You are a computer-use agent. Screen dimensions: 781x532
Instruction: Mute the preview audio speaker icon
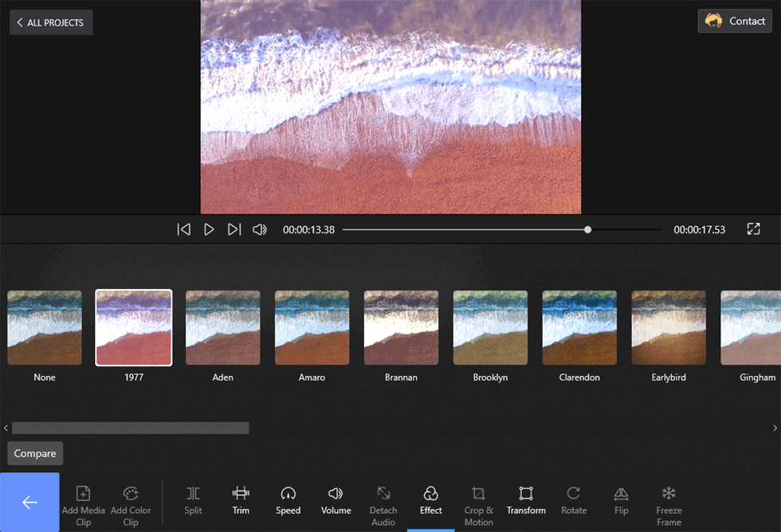click(x=260, y=229)
